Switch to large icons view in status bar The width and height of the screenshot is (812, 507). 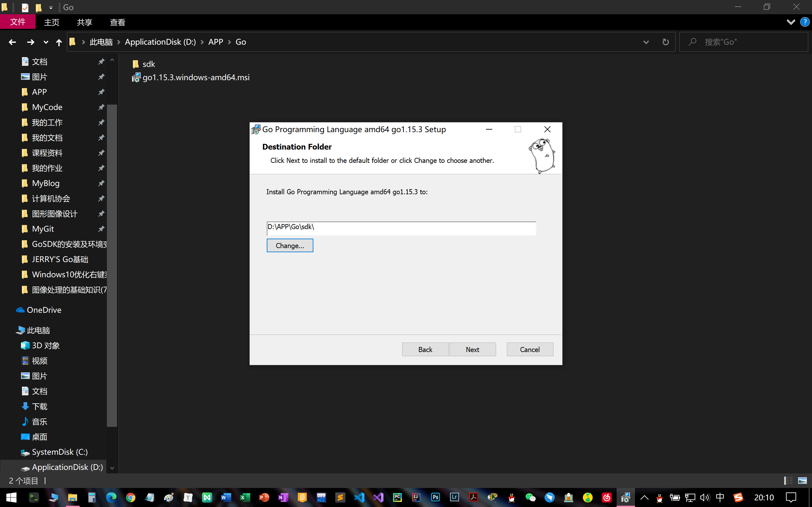click(802, 480)
